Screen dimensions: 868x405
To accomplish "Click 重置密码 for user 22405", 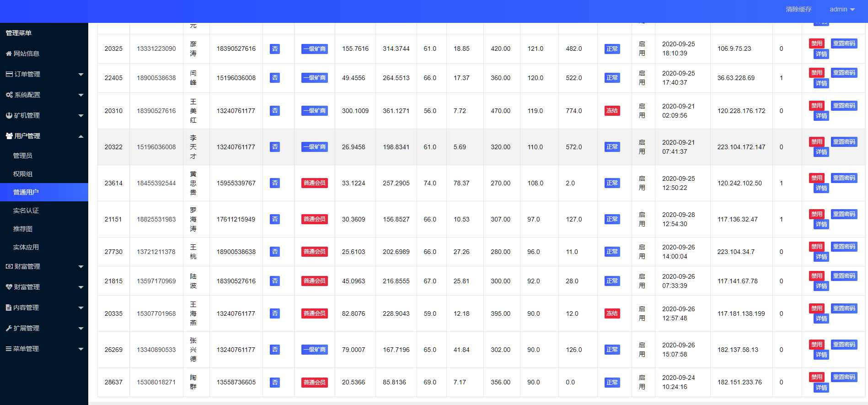I will click(844, 73).
